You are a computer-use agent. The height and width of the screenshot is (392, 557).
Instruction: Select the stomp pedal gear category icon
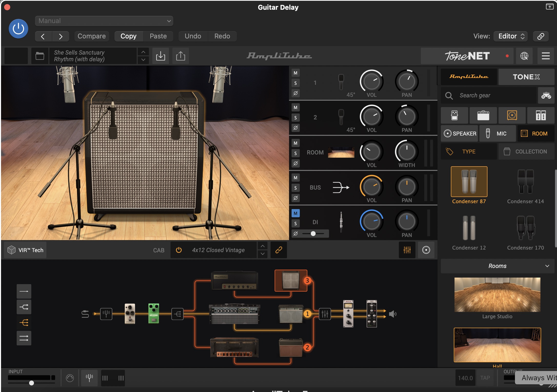coord(454,115)
